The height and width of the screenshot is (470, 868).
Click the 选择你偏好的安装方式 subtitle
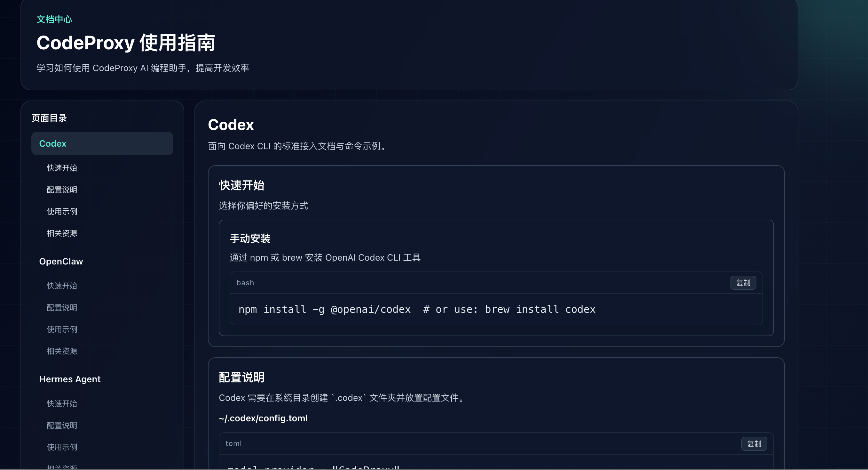click(264, 206)
